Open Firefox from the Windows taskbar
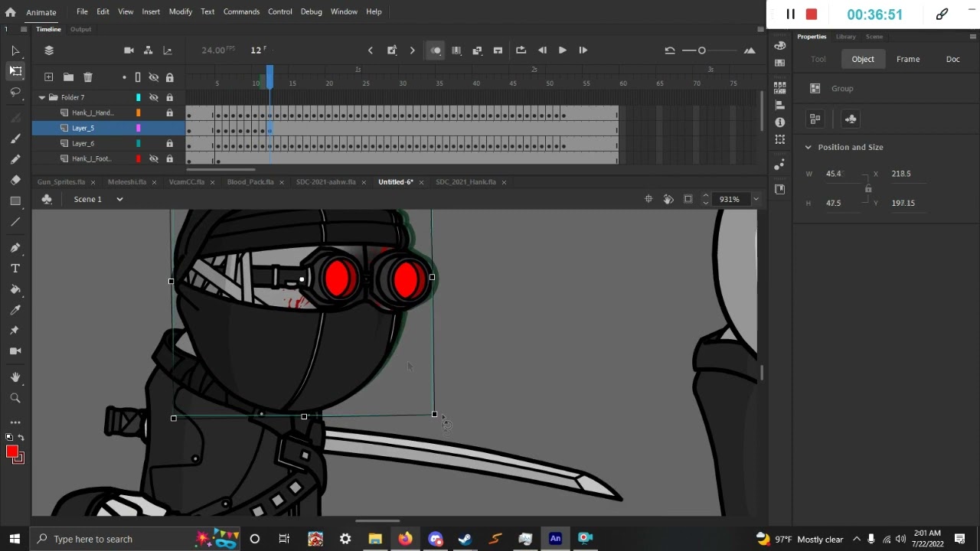980x551 pixels. (x=405, y=539)
